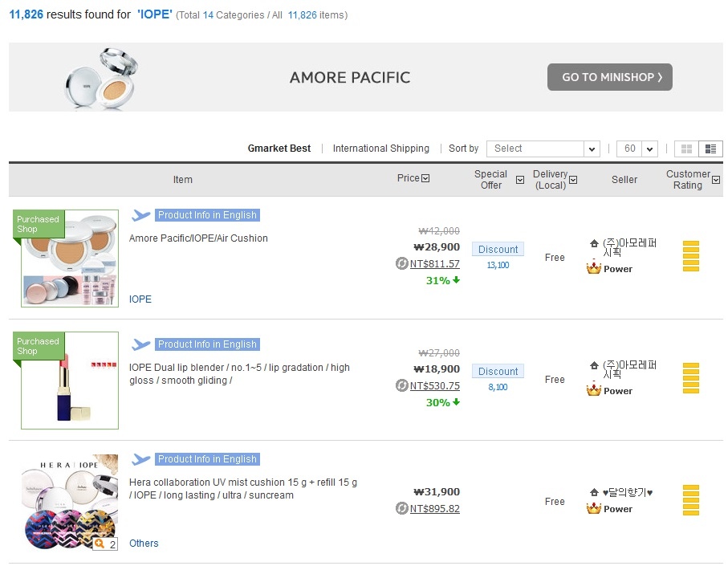Image resolution: width=728 pixels, height=570 pixels.
Task: Click rating bars for Air Cushion item
Action: (691, 256)
